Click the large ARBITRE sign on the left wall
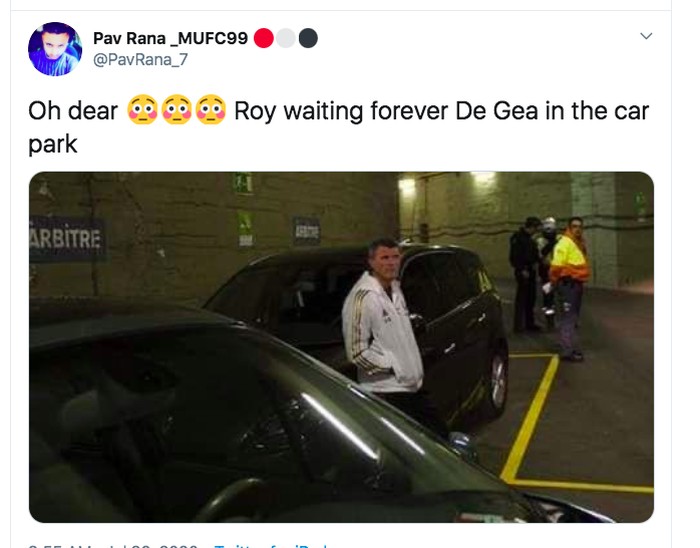 pyautogui.click(x=66, y=240)
